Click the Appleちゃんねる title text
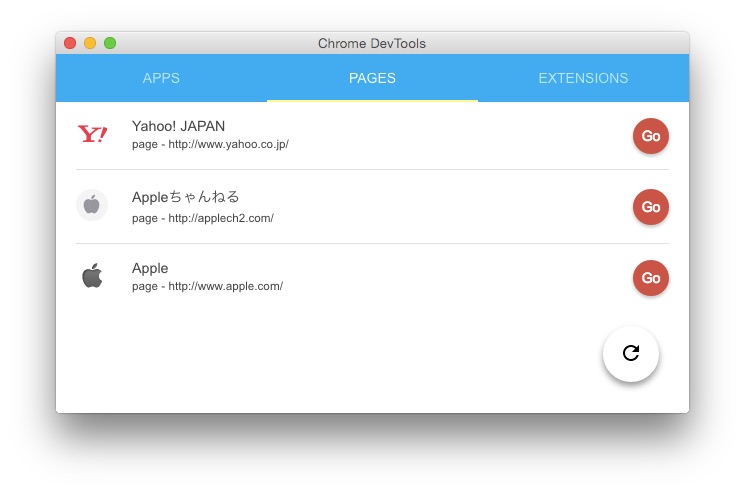 click(185, 197)
